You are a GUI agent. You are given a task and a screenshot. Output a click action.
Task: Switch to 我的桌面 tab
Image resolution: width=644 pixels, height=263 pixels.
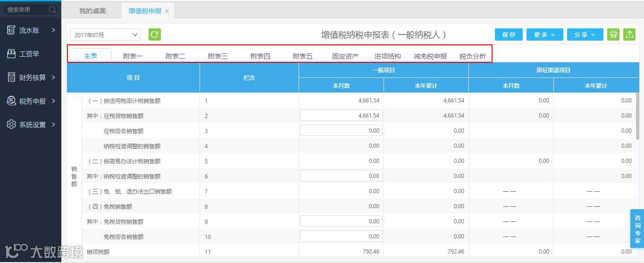pos(92,11)
